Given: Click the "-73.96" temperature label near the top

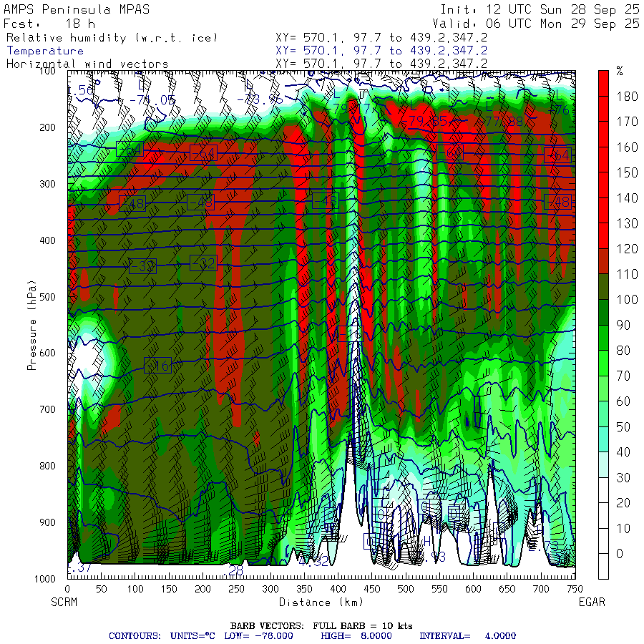Looking at the screenshot, I should 260,99.
